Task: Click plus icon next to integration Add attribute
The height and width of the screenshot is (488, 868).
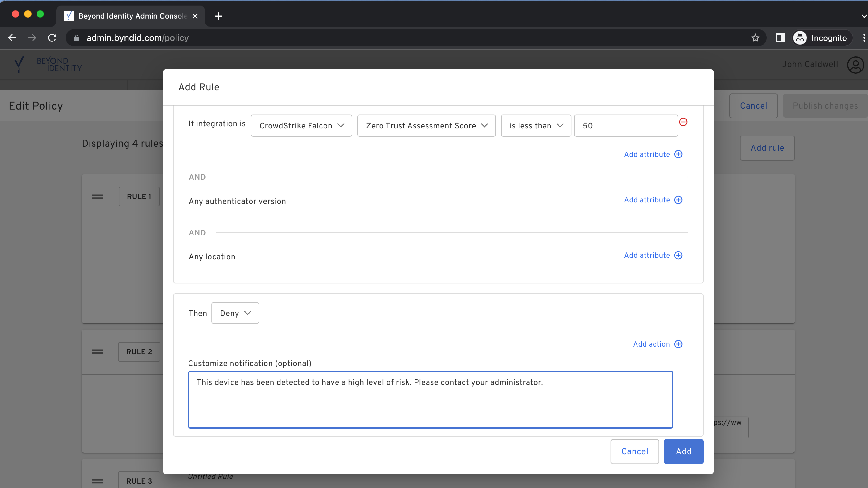Action: click(x=678, y=154)
